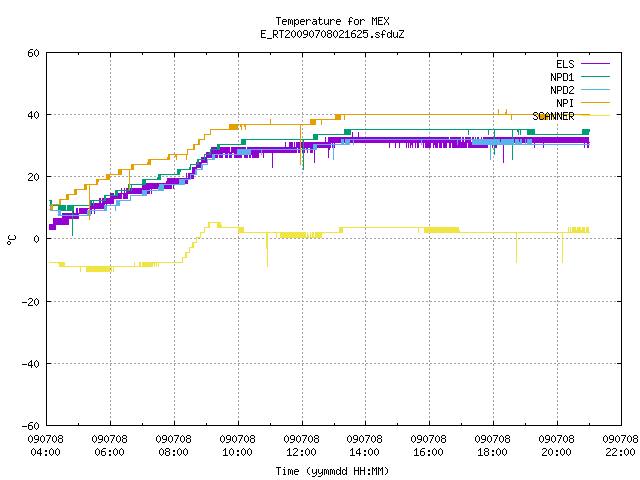Viewport: 640px width, 480px height.
Task: Click the SCANNER legend label
Action: coord(553,116)
